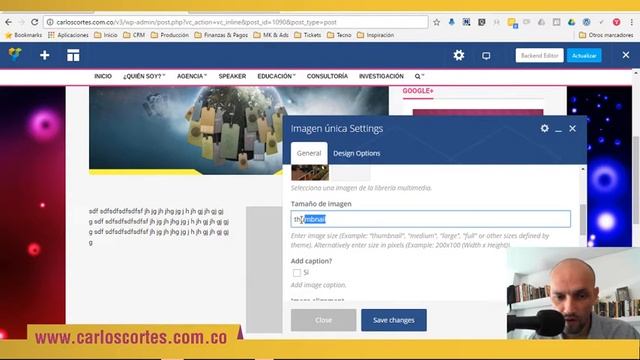Image resolution: width=640 pixels, height=360 pixels.
Task: Open Finanzas & Pagos bookmark folder
Action: pyautogui.click(x=221, y=35)
